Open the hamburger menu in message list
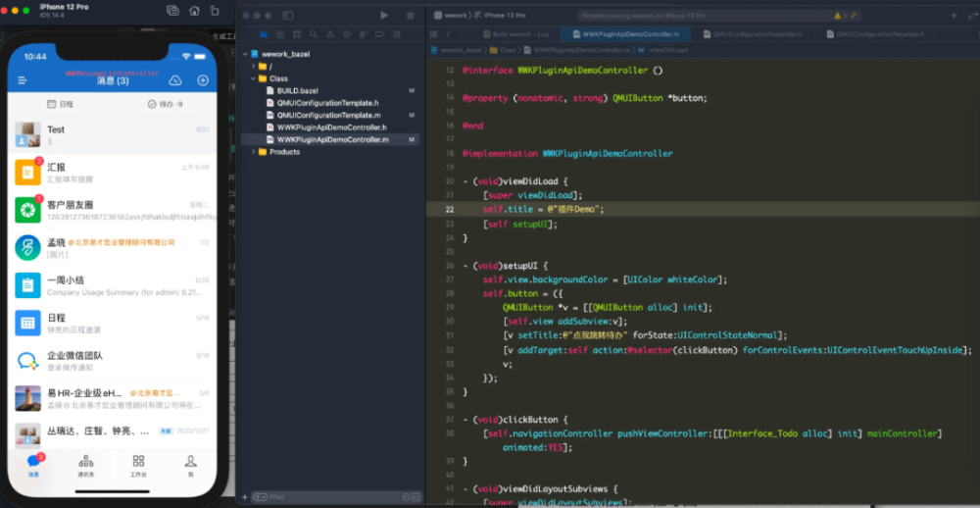This screenshot has width=980, height=508. coord(23,80)
